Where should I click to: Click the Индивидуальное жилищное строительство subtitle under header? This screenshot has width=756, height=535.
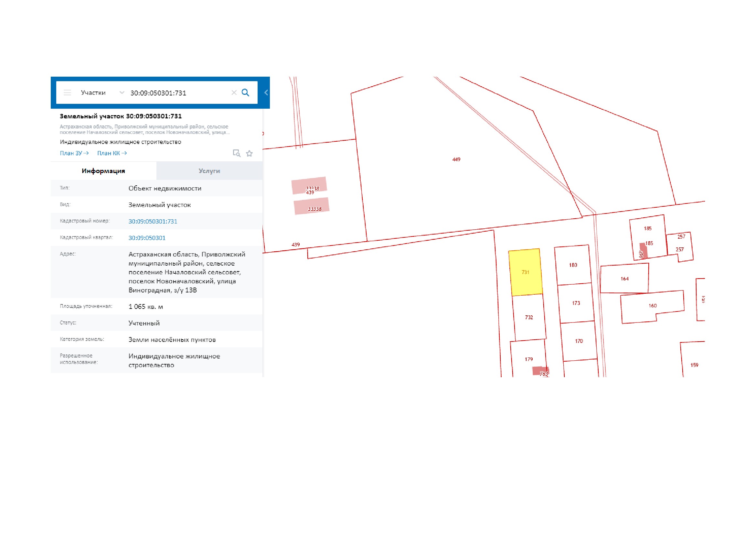click(x=121, y=142)
